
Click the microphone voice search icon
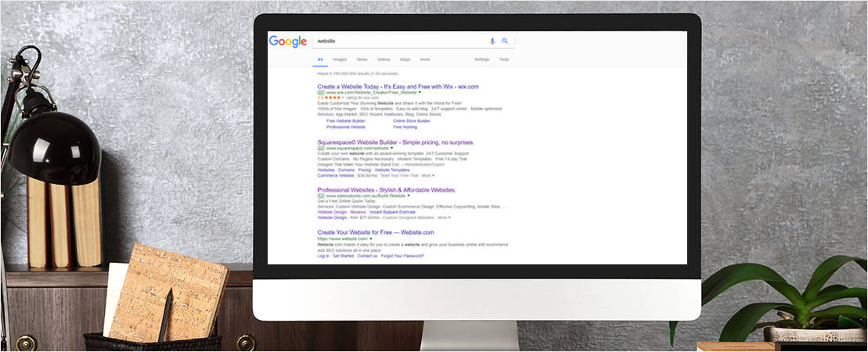(492, 41)
